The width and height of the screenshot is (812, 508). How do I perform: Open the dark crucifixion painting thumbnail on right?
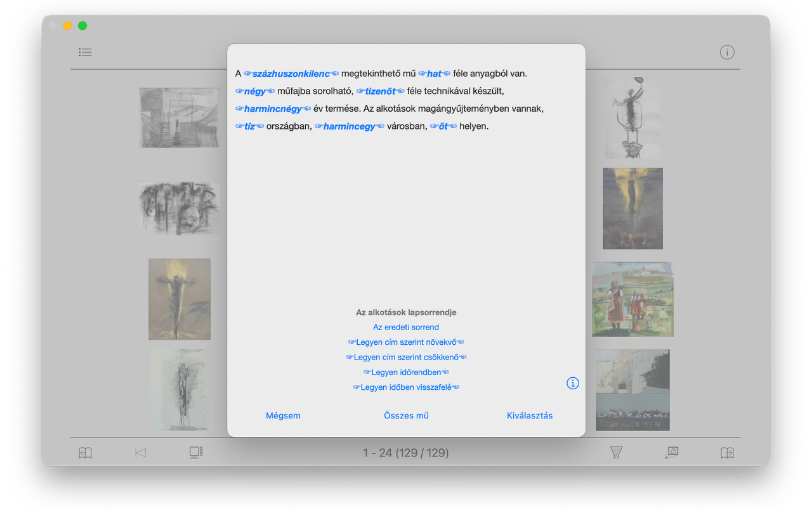pos(632,208)
